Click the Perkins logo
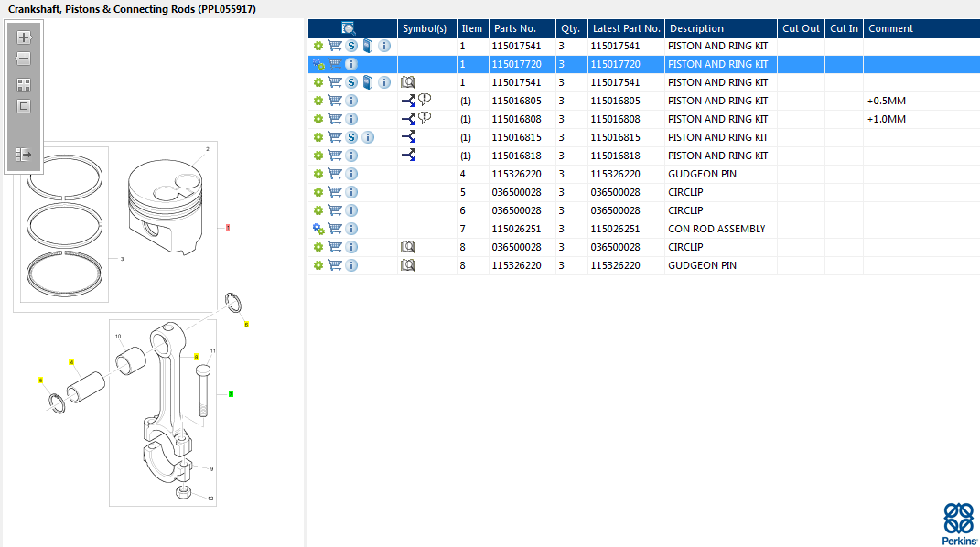This screenshot has width=980, height=547. [959, 524]
